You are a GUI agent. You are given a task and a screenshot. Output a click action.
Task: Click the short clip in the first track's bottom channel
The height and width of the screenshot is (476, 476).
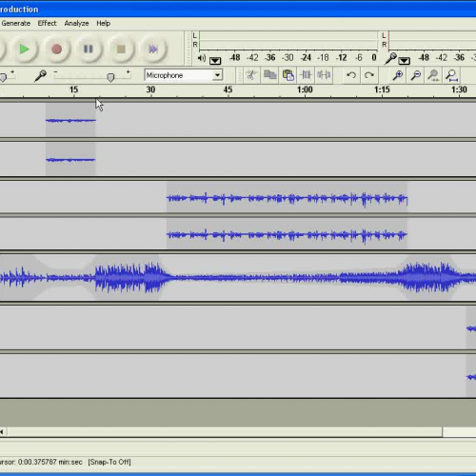click(x=70, y=160)
